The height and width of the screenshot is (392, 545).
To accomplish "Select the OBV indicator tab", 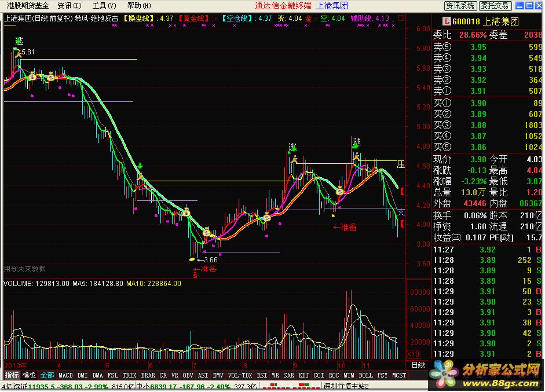I will (188, 375).
